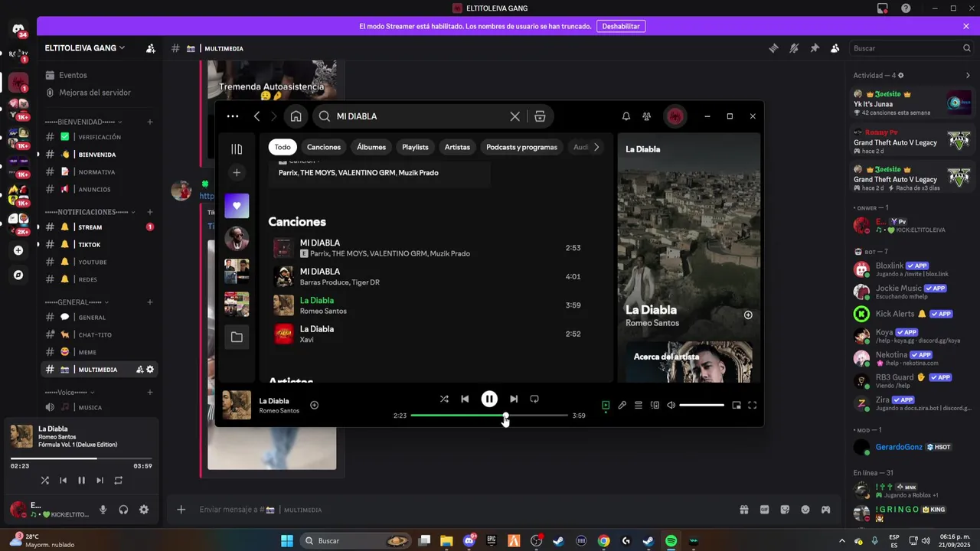Open Spotify home via the house icon

[296, 116]
